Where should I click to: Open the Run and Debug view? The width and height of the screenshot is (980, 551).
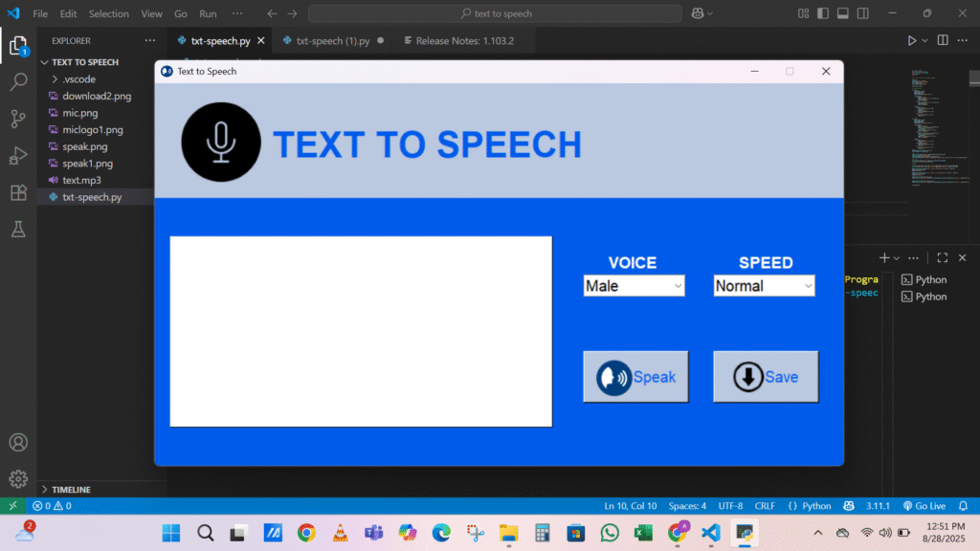pyautogui.click(x=18, y=155)
